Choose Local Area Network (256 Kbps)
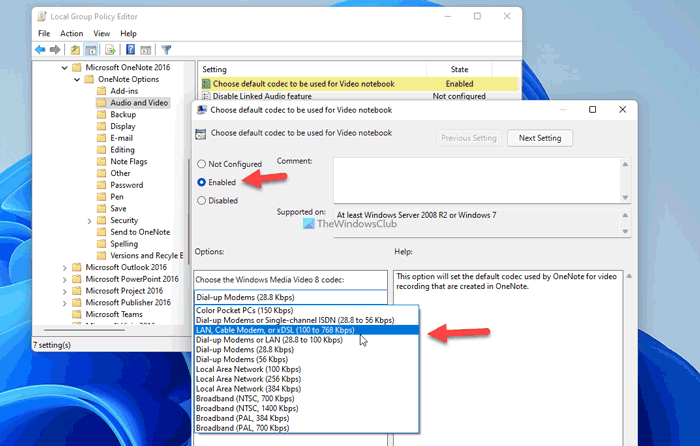 307,379
